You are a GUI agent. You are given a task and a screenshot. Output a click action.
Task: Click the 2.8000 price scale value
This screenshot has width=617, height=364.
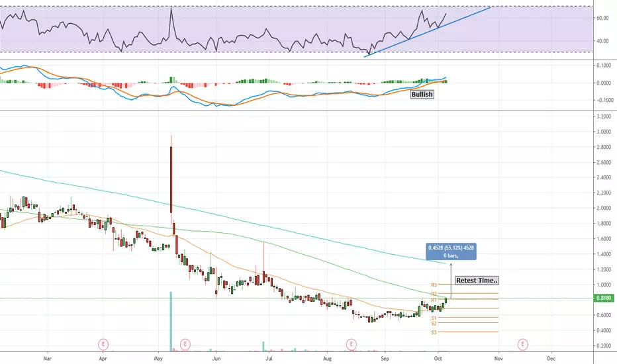click(x=604, y=147)
